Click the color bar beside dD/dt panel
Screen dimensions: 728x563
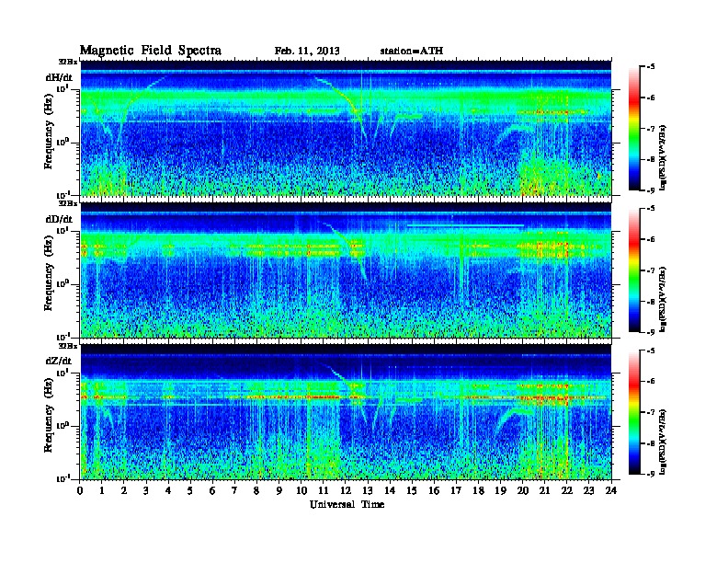(x=634, y=270)
